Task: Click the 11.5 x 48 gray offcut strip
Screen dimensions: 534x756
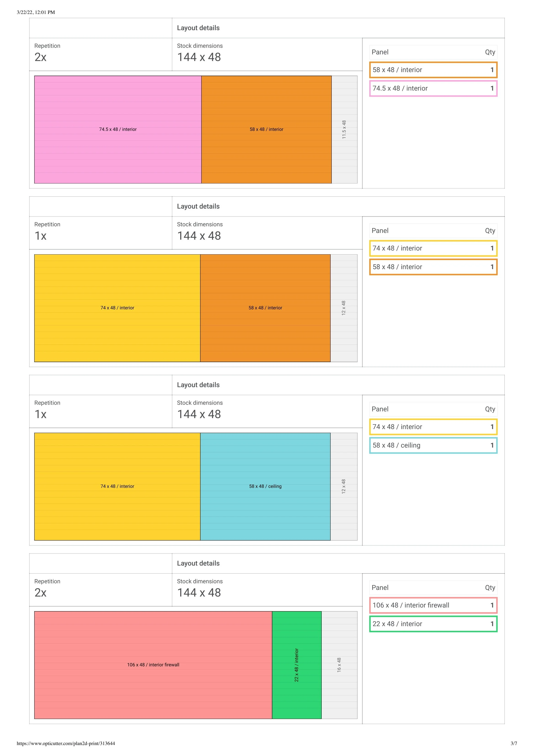Action: [344, 129]
